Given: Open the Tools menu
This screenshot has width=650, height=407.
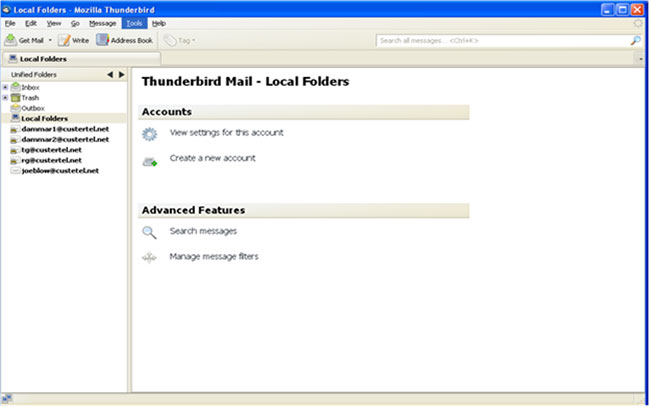Looking at the screenshot, I should 134,23.
